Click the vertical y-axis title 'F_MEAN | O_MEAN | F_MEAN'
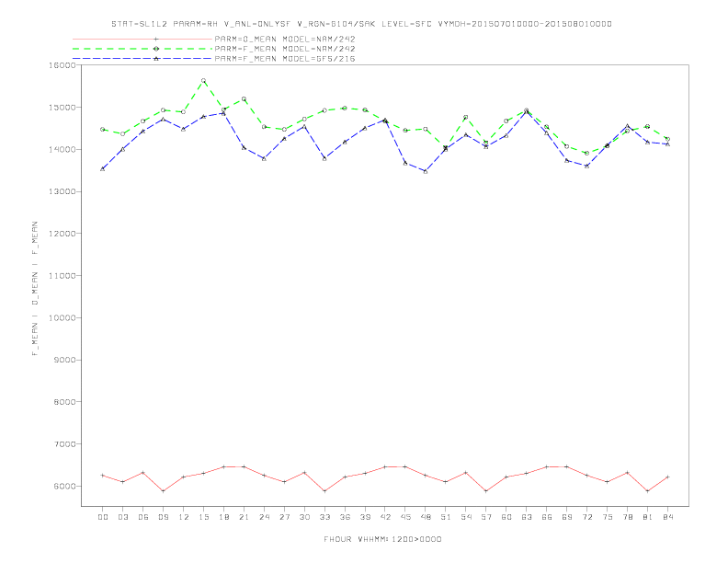Image resolution: width=728 pixels, height=563 pixels. pos(35,289)
